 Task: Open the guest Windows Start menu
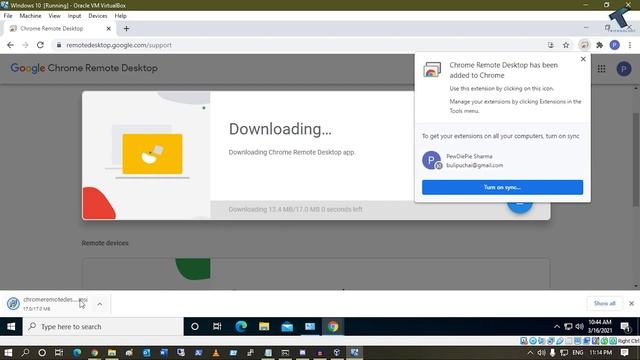click(11, 327)
